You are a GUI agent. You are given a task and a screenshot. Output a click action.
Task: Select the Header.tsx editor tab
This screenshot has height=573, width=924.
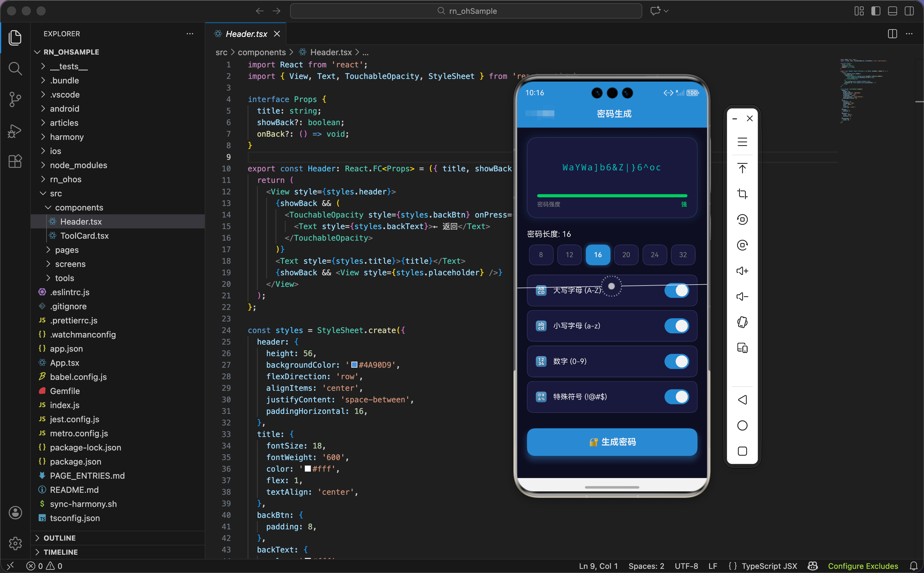click(x=246, y=34)
